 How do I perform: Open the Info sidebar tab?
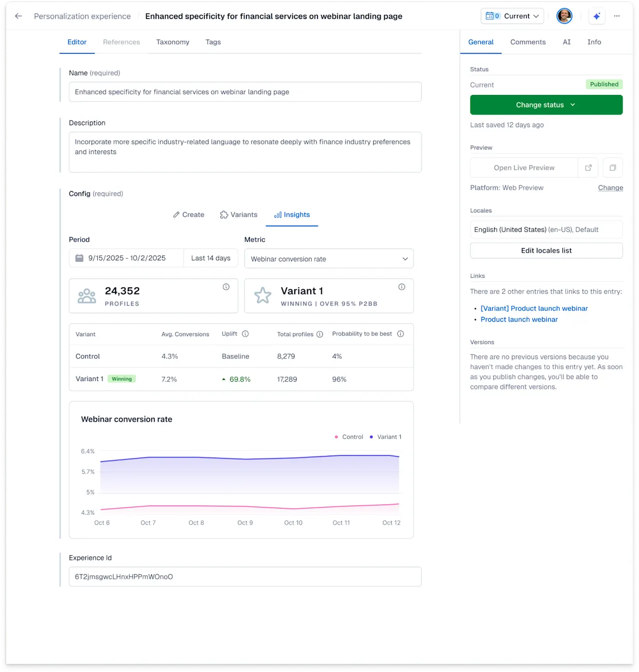pos(594,42)
